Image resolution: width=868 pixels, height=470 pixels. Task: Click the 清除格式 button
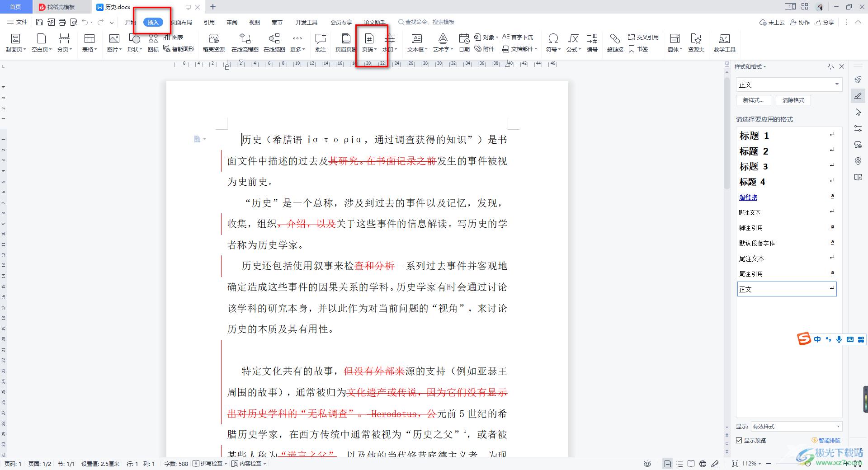coord(793,100)
